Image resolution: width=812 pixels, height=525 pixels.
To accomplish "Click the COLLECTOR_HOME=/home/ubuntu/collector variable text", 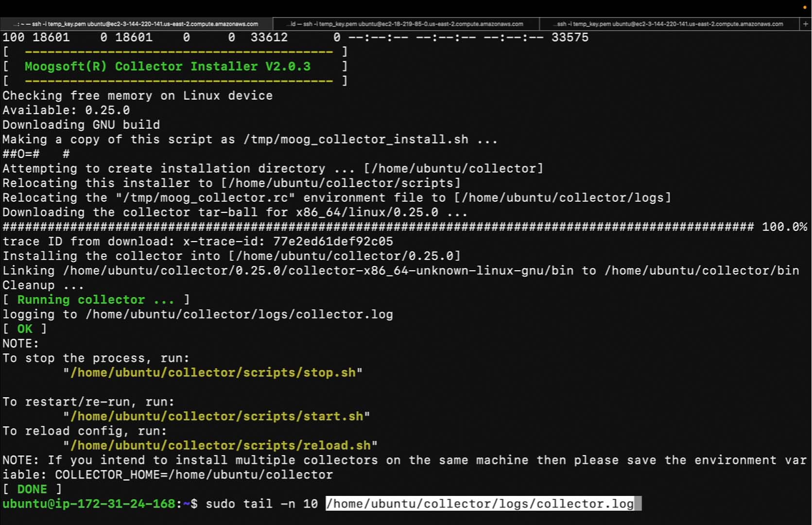I will tap(194, 474).
